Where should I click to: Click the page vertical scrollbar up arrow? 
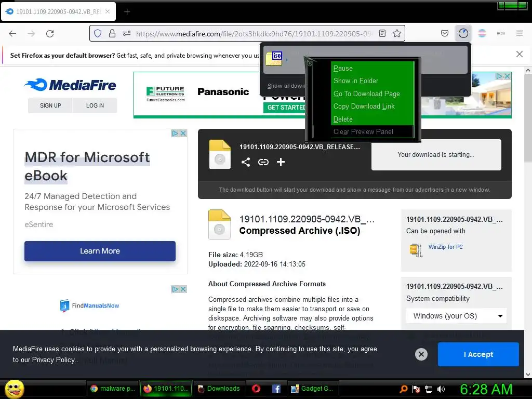click(x=528, y=70)
